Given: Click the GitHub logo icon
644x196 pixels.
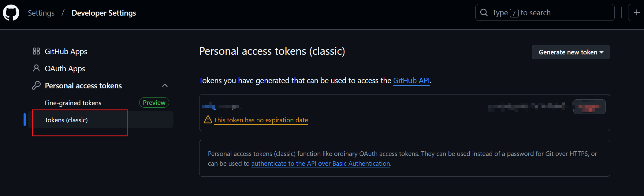Looking at the screenshot, I should 11,13.
